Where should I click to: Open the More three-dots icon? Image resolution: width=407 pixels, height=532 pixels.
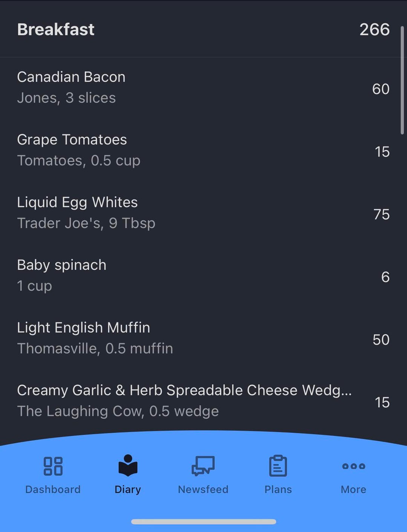click(353, 466)
